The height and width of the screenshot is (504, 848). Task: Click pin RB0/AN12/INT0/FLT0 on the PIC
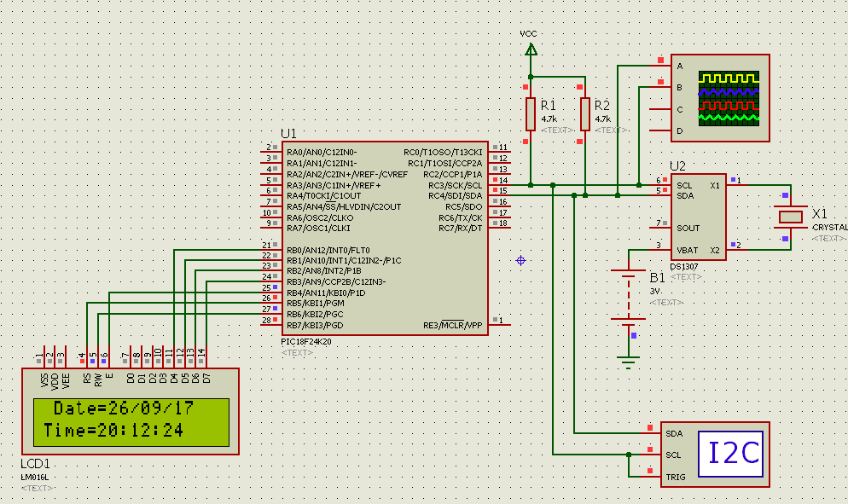[x=328, y=251]
